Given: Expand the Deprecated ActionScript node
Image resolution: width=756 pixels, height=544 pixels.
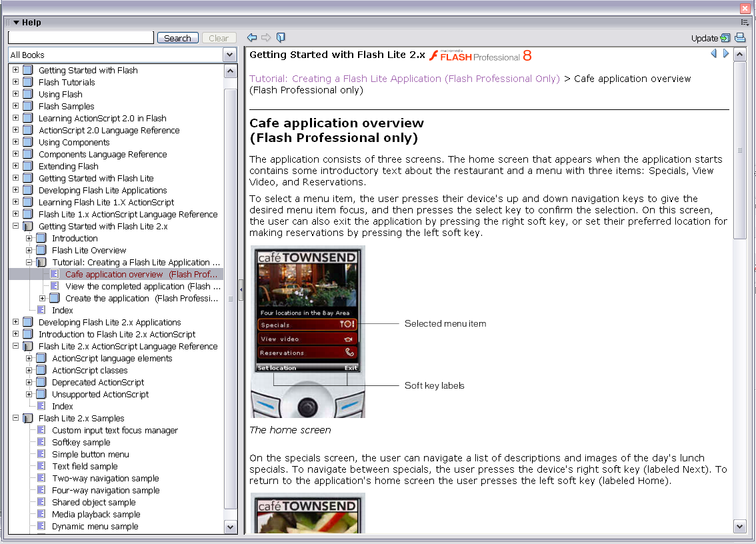Looking at the screenshot, I should (x=29, y=383).
